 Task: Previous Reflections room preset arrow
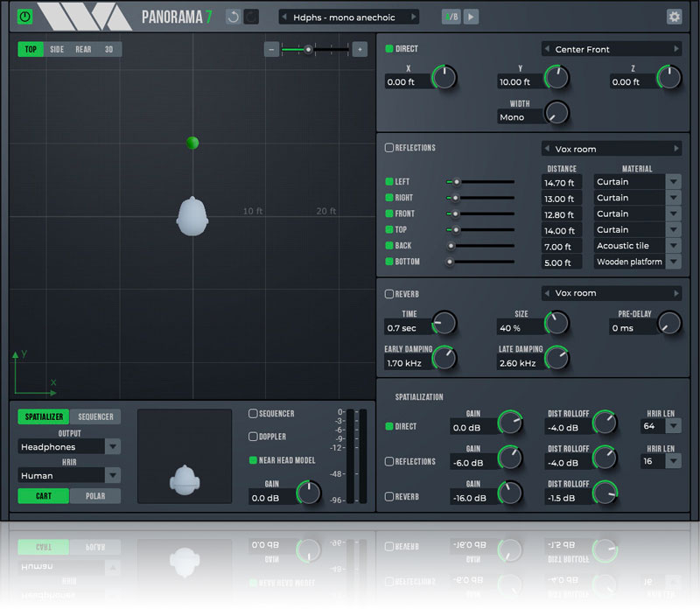(x=547, y=149)
